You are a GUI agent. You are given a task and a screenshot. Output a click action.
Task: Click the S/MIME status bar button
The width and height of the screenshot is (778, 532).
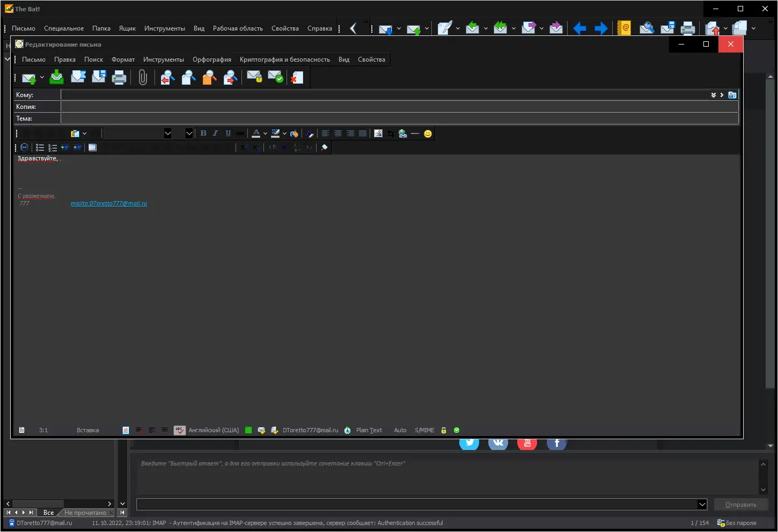point(424,430)
